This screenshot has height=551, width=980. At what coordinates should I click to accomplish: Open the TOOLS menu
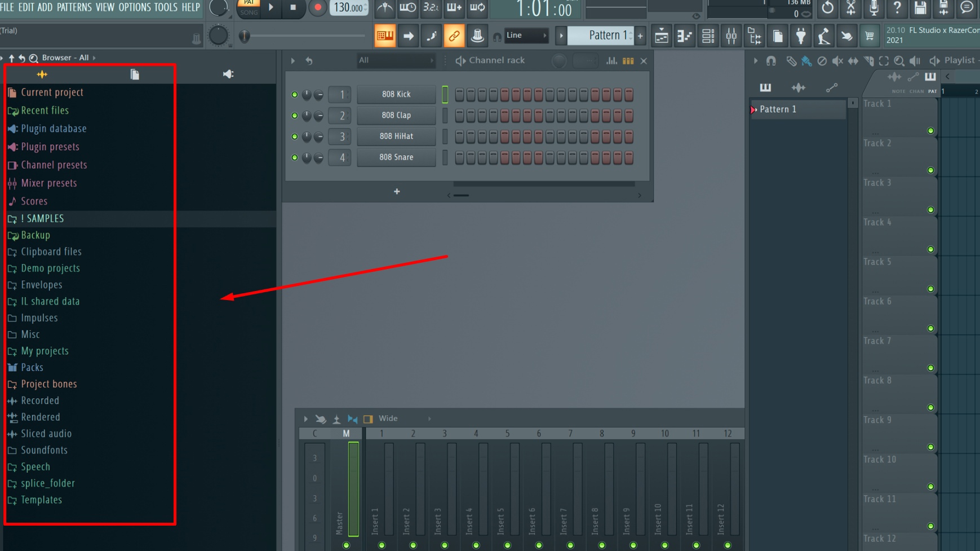tap(166, 7)
